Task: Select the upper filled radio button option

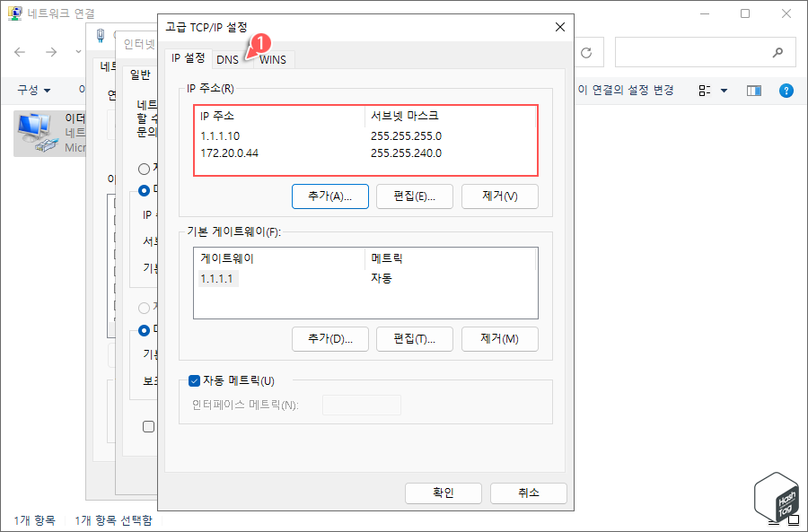Action: tap(144, 190)
